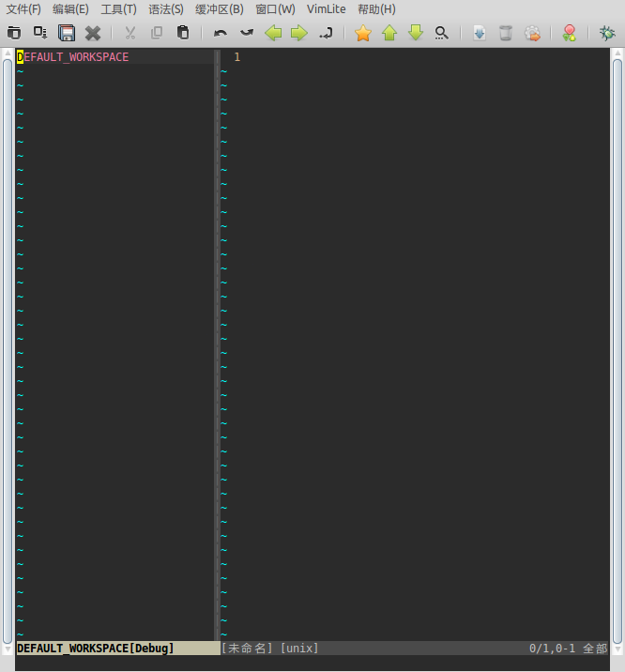Open the 窗口(W) menu

276,9
